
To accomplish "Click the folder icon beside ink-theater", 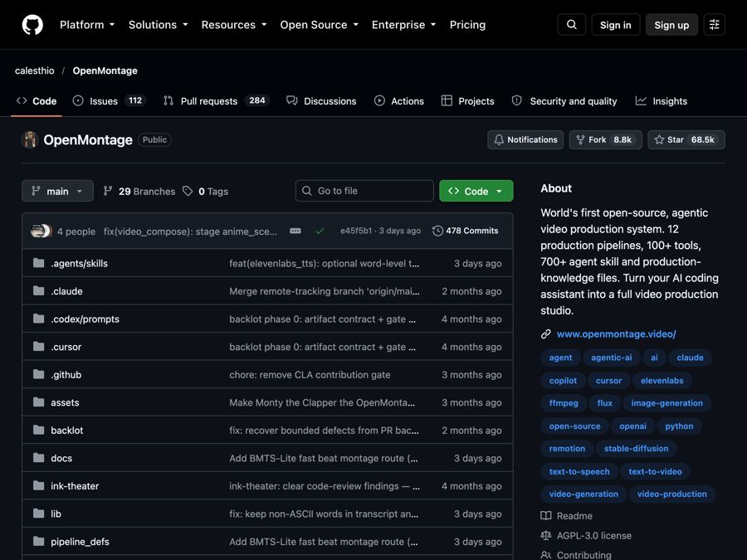I will (38, 485).
